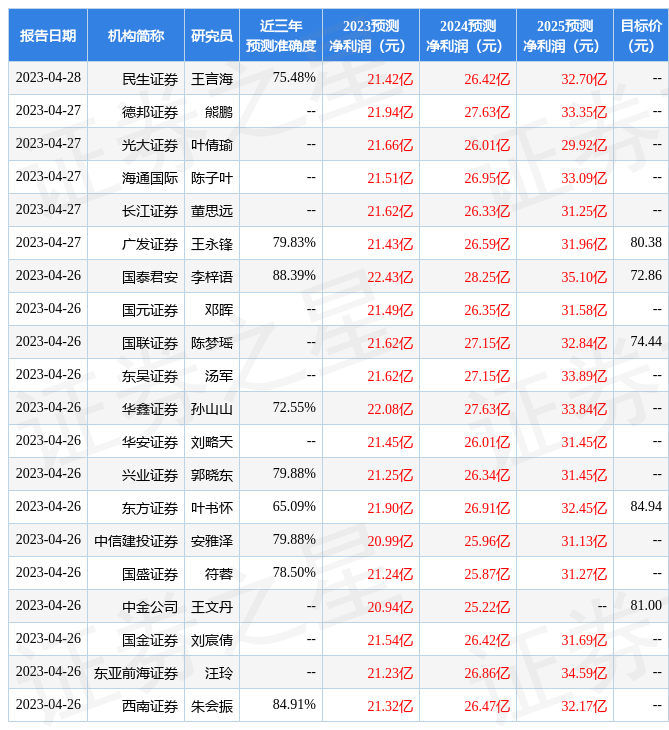Click the 2023预测净利润 column header
Viewport: 669px width, 730px height.
point(371,35)
